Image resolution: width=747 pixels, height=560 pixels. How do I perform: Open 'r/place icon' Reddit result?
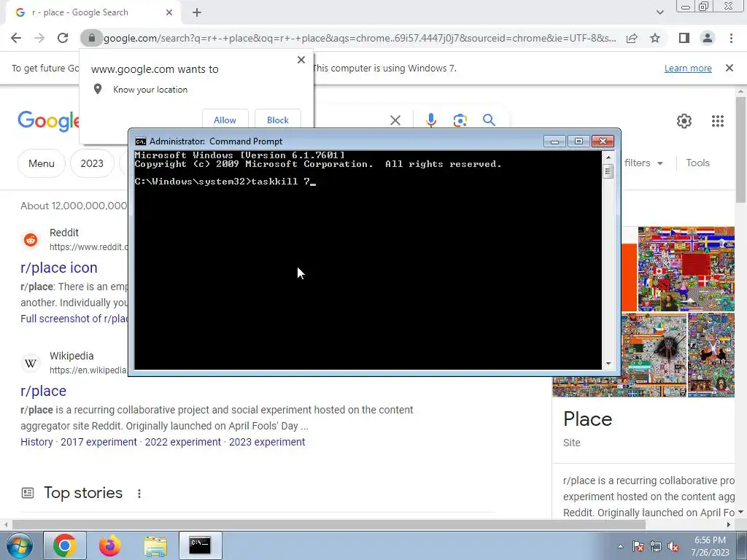[x=59, y=268]
